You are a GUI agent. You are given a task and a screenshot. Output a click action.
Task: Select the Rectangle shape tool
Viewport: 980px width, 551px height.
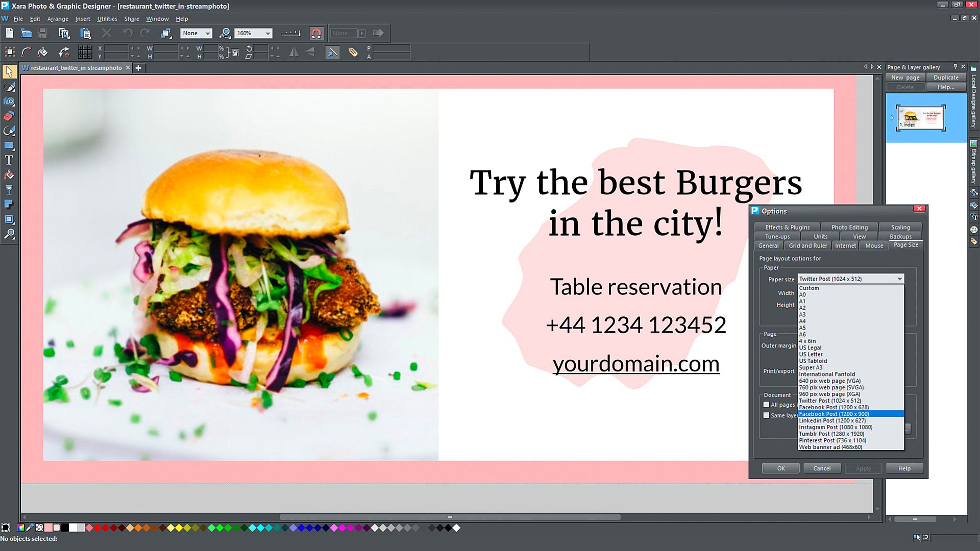pyautogui.click(x=9, y=146)
